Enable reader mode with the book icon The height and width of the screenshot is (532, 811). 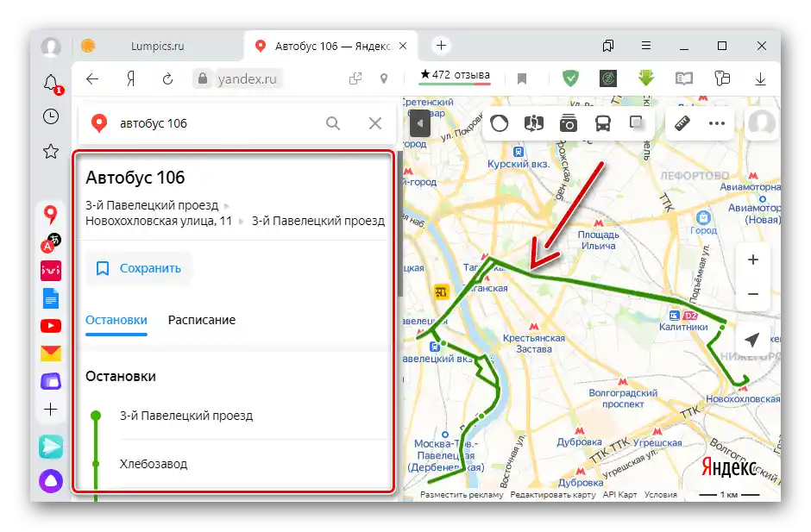[684, 78]
